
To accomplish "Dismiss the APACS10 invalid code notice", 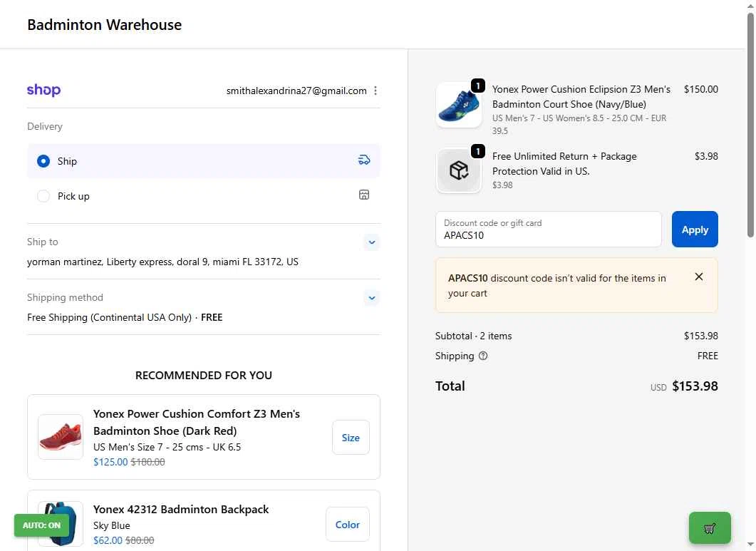I will (x=698, y=277).
